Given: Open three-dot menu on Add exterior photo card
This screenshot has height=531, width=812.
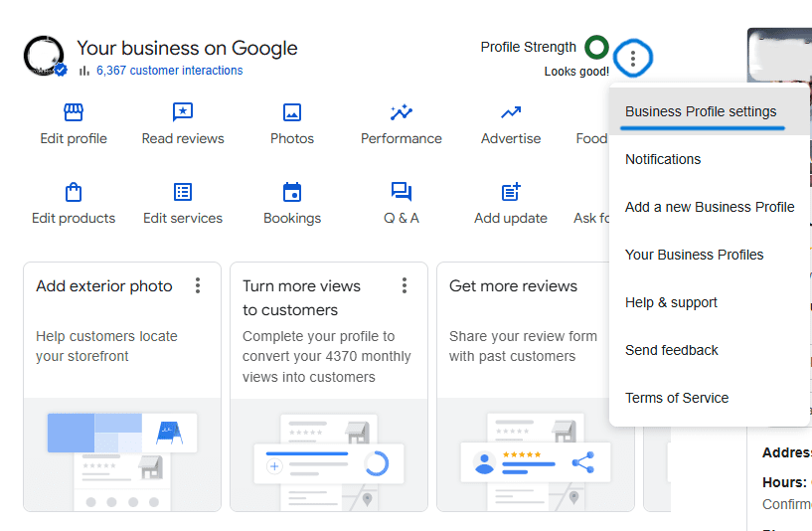Looking at the screenshot, I should pyautogui.click(x=198, y=286).
